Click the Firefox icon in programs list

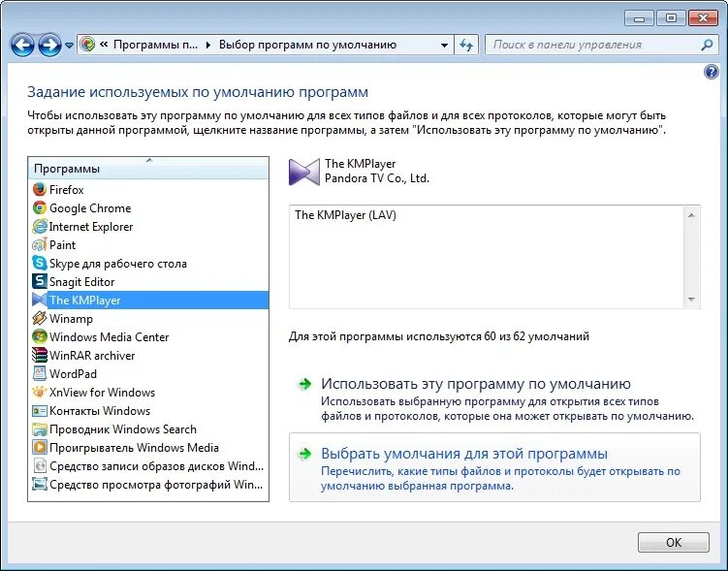tap(40, 189)
